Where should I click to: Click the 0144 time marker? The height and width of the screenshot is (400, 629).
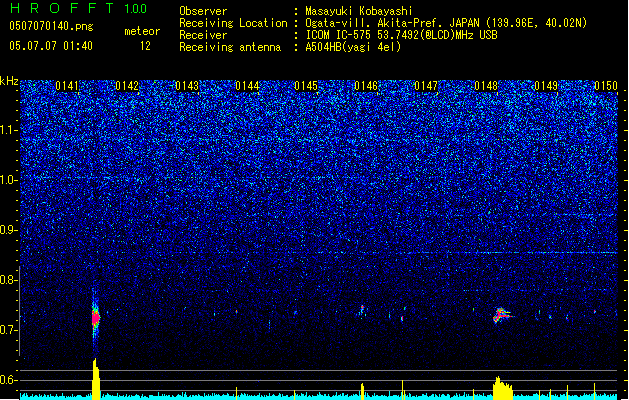[247, 86]
